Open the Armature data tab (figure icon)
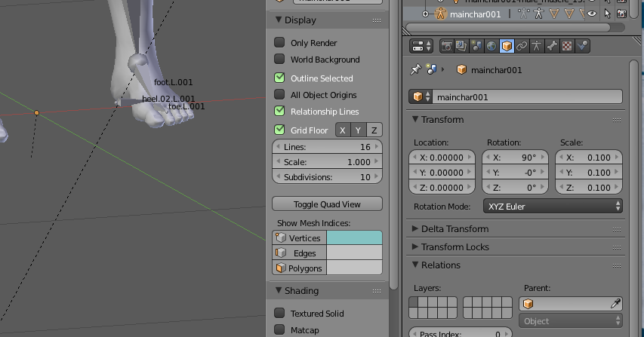The height and width of the screenshot is (337, 644). [536, 46]
